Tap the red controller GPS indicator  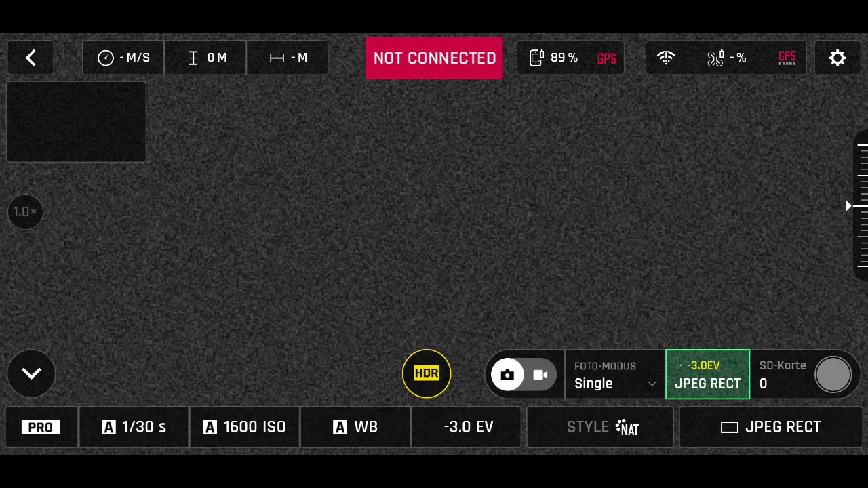click(x=606, y=58)
